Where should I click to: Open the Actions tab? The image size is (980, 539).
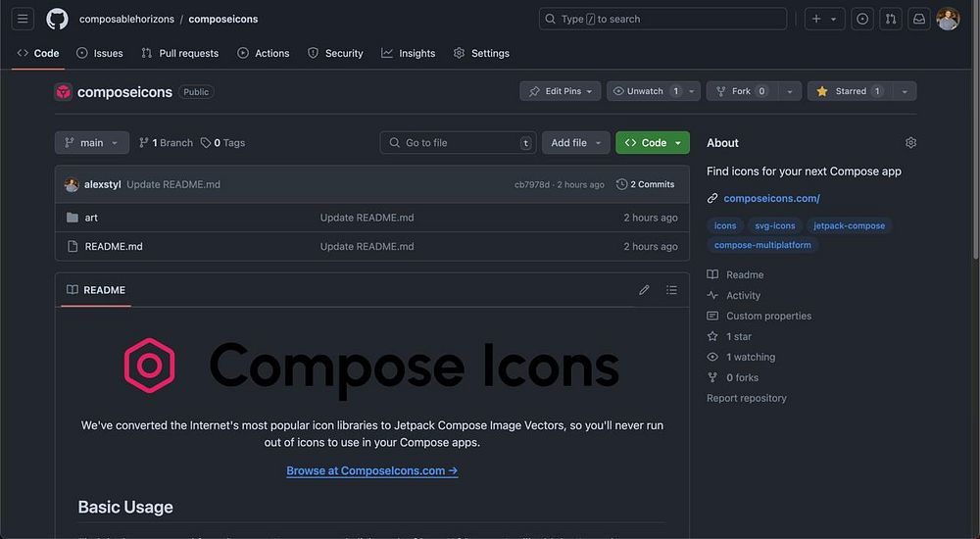pos(263,53)
